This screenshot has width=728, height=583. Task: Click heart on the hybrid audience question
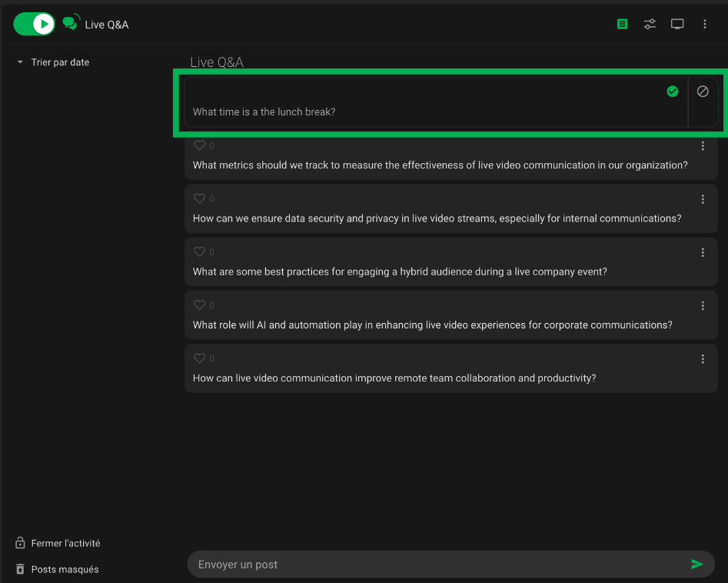click(x=200, y=252)
